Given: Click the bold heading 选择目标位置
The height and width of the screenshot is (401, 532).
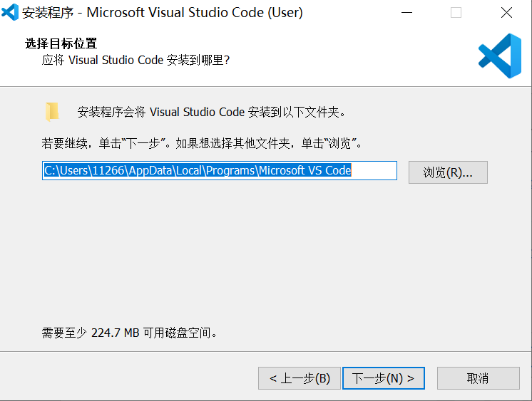Looking at the screenshot, I should tap(61, 44).
